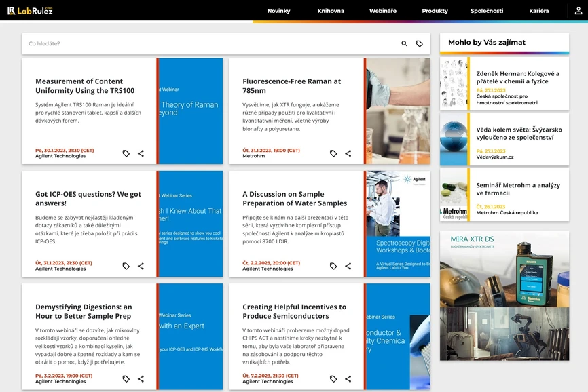
Task: Click date Po, 30.1.2023, 21:30 (CET)
Action: point(65,150)
